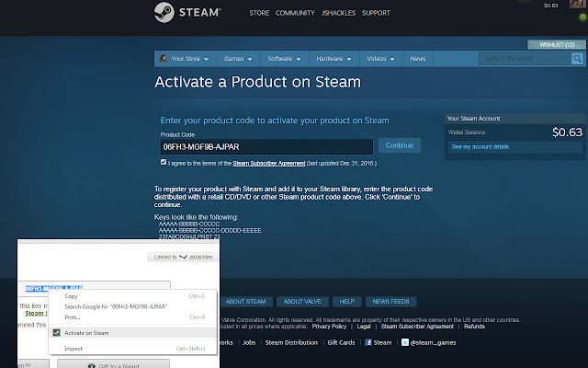Click the Activate a Product on Steam heading
The image size is (588, 368).
[x=258, y=82]
